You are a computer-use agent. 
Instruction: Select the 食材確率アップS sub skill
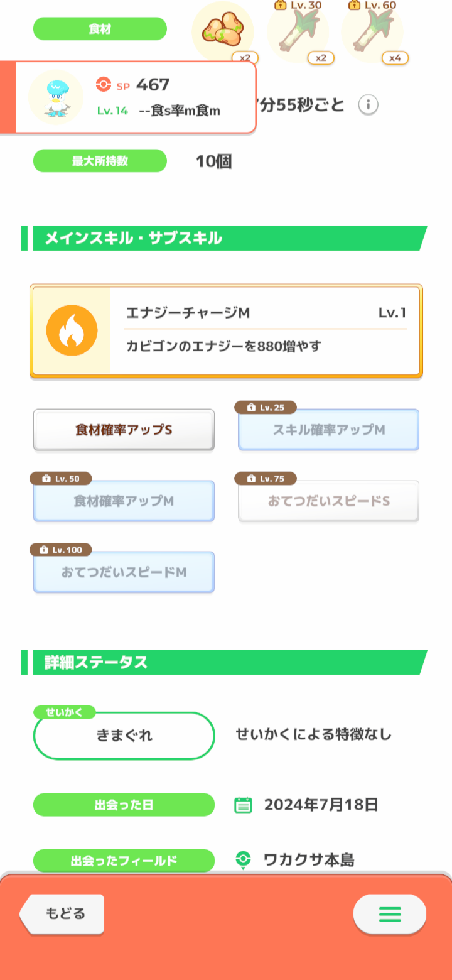coord(124,430)
